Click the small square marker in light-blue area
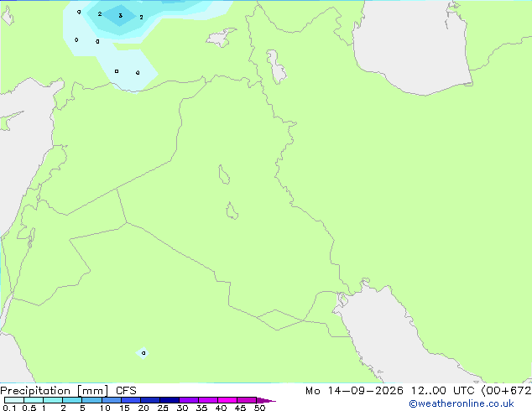The image size is (532, 411). tap(117, 71)
